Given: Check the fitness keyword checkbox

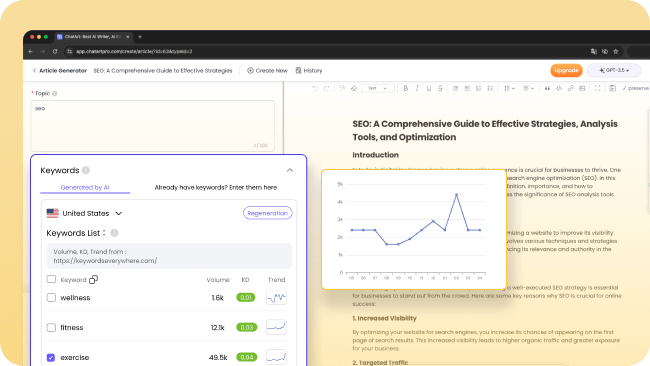Looking at the screenshot, I should pyautogui.click(x=51, y=327).
